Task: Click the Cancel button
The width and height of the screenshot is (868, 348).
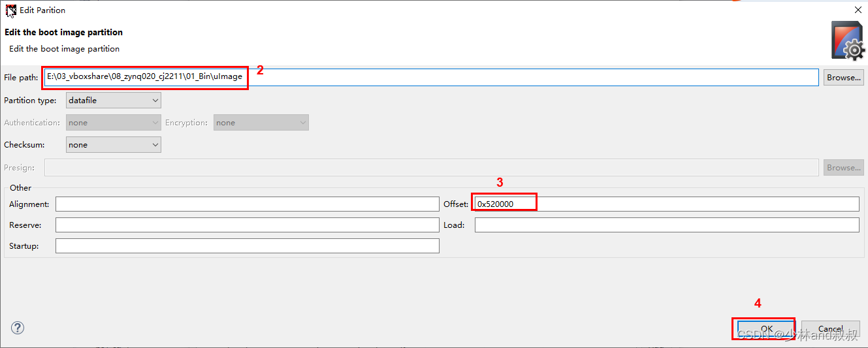Action: (830, 329)
